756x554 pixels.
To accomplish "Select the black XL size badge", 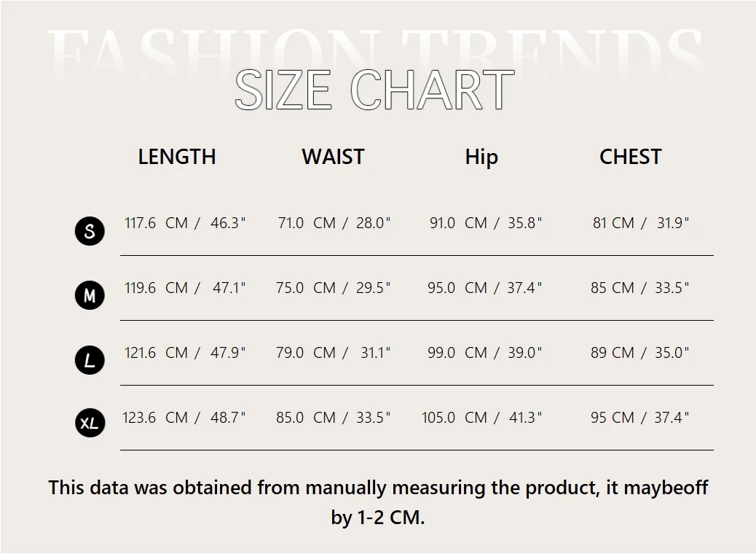I will click(90, 423).
